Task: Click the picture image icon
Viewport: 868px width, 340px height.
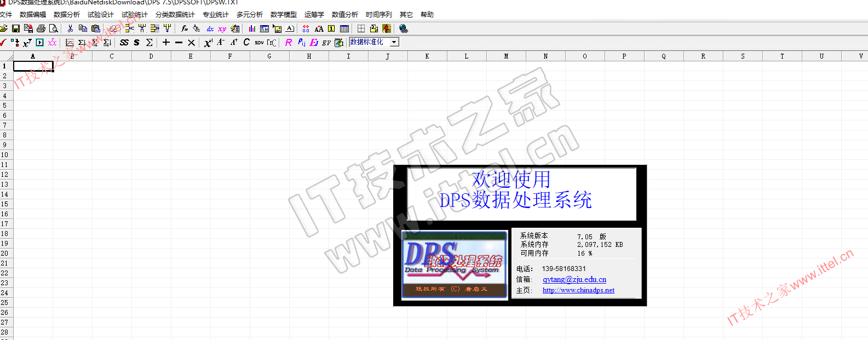Action: point(278,28)
